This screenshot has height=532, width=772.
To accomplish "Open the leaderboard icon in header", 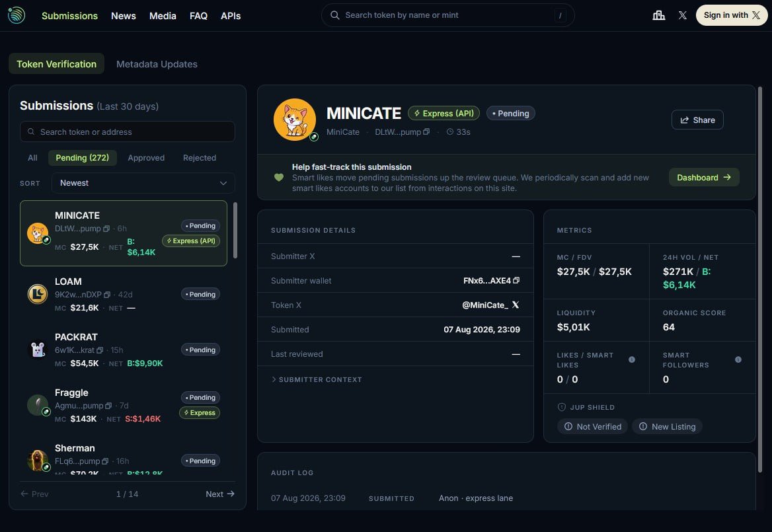I will (x=659, y=15).
